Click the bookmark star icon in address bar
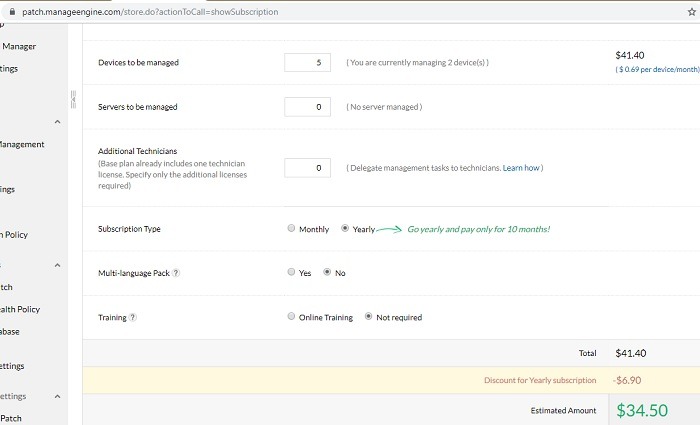 692,12
